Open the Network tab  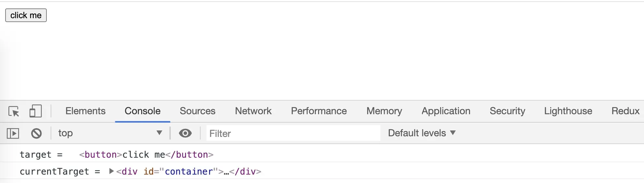(253, 111)
